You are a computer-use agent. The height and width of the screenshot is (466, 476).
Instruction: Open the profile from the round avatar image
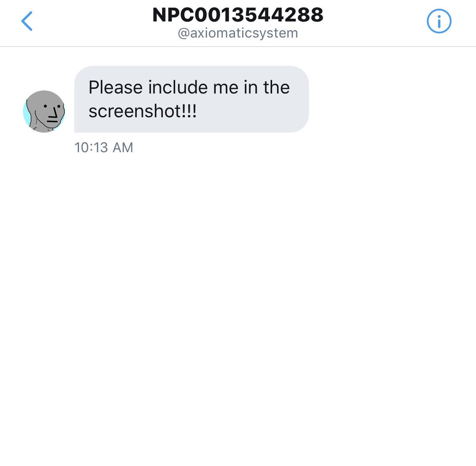[x=44, y=111]
